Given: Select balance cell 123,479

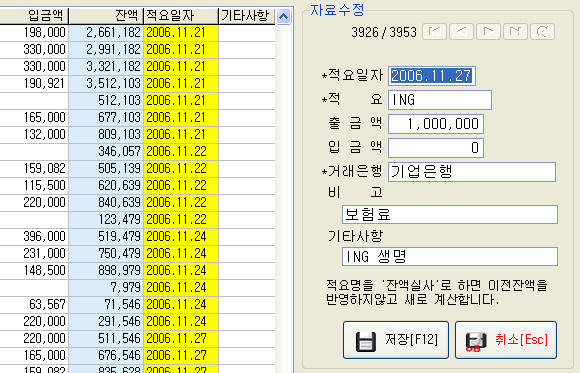Looking at the screenshot, I should (106, 220).
